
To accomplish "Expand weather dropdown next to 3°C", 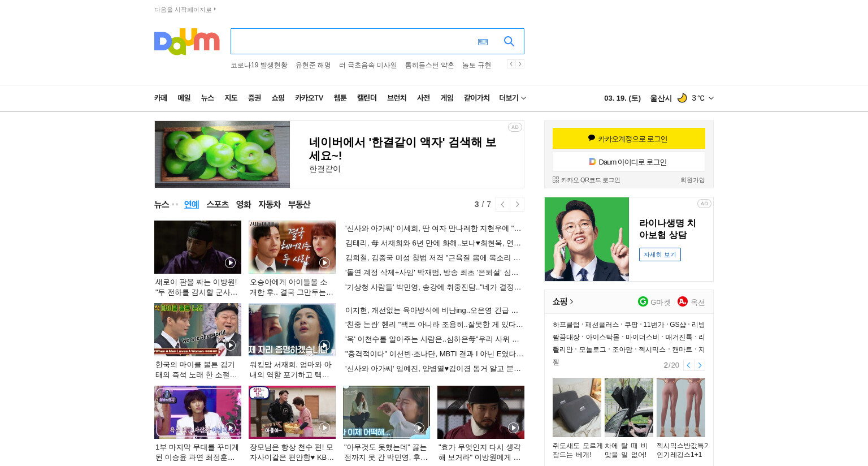I will [711, 98].
